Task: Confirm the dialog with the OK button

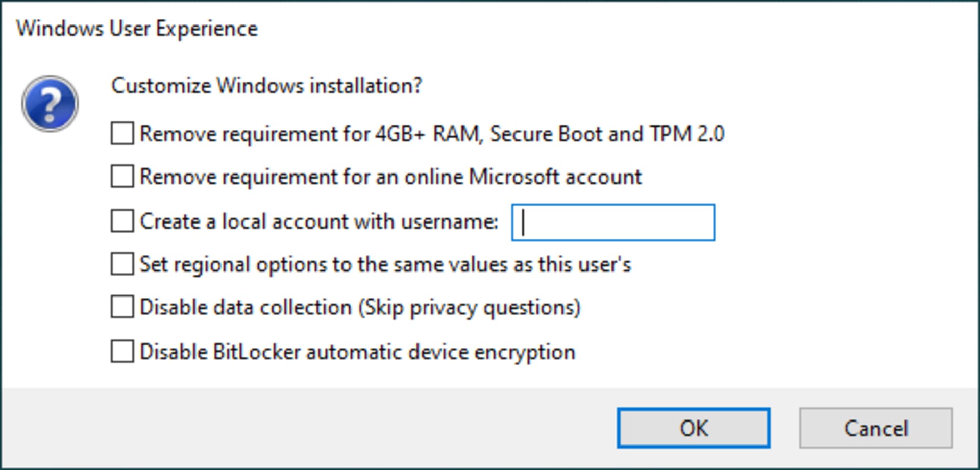Action: [694, 428]
